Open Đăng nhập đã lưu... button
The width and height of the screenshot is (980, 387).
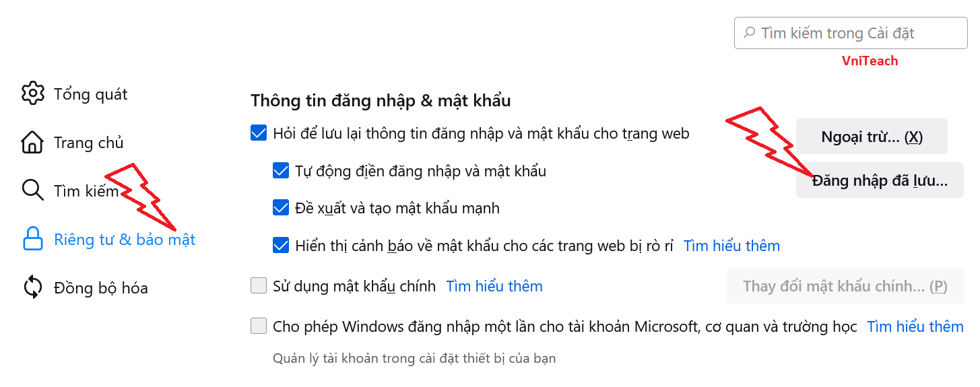click(x=880, y=180)
